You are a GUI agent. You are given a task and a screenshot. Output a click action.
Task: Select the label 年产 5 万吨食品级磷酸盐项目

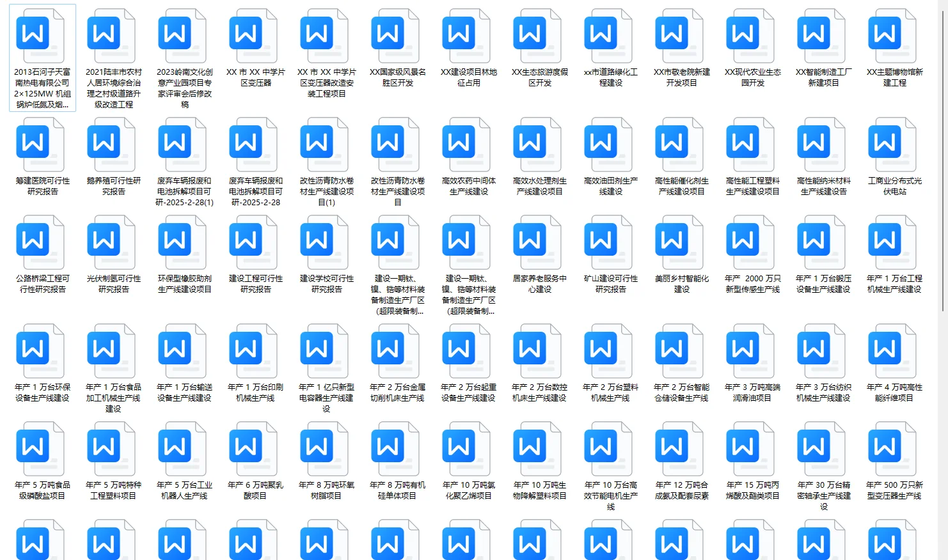pyautogui.click(x=43, y=490)
